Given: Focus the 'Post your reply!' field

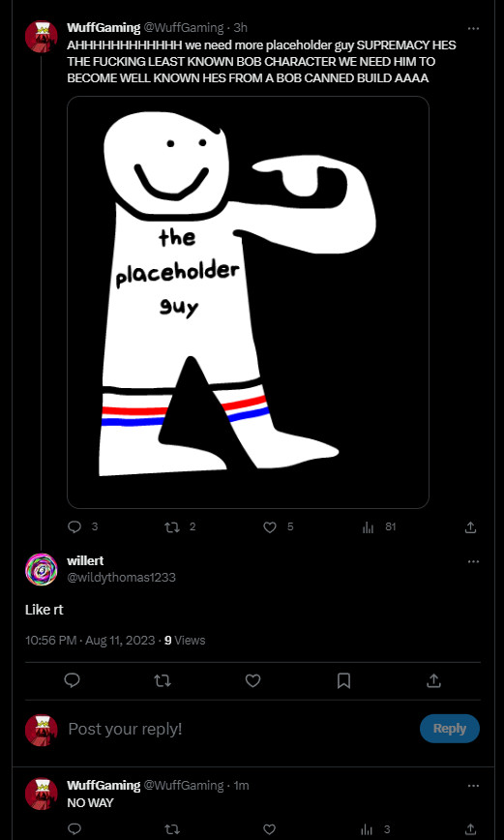Looking at the screenshot, I should point(236,729).
